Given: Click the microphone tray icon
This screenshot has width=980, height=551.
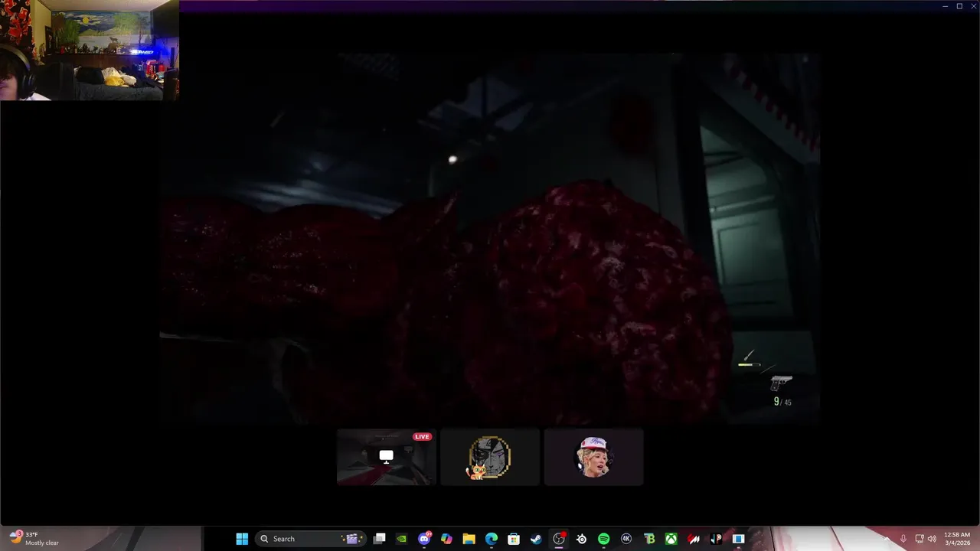Looking at the screenshot, I should click(x=903, y=539).
